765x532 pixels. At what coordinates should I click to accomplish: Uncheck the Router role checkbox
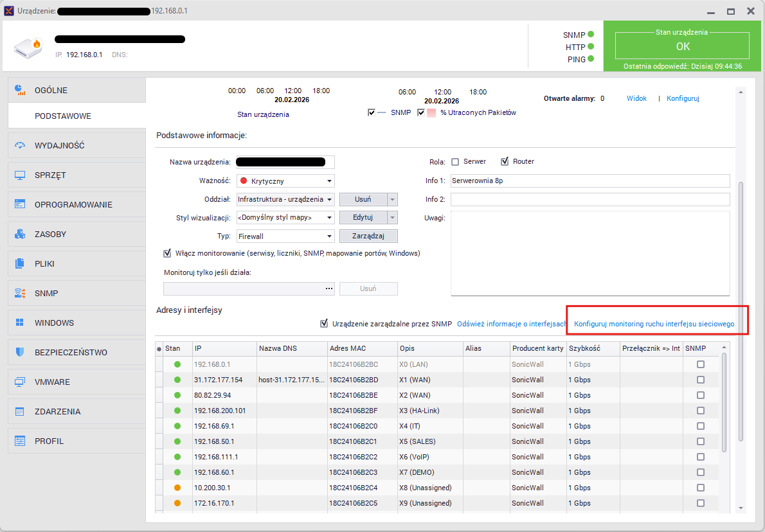505,162
